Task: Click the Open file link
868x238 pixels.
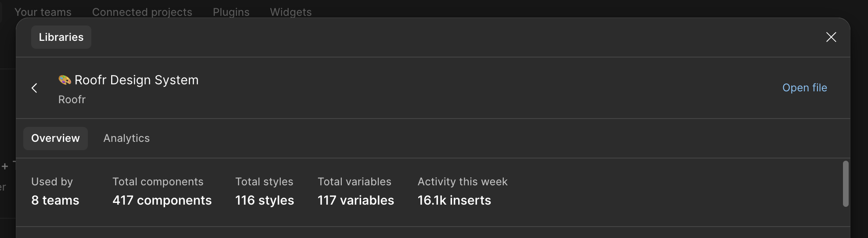Action: click(804, 88)
